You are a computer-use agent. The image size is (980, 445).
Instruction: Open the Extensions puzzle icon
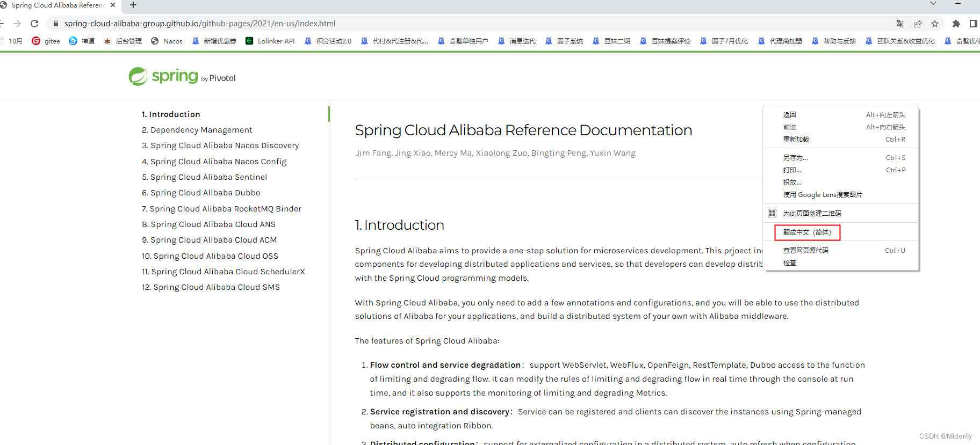956,24
